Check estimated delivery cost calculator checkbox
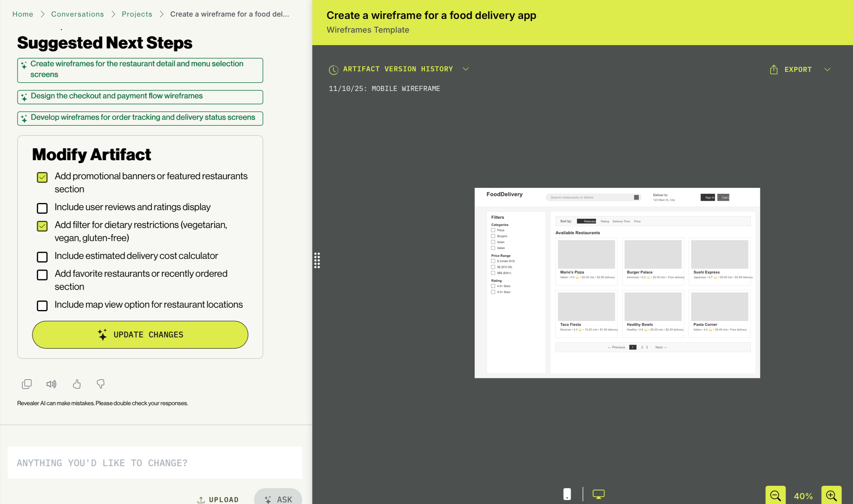This screenshot has height=504, width=853. coord(42,257)
